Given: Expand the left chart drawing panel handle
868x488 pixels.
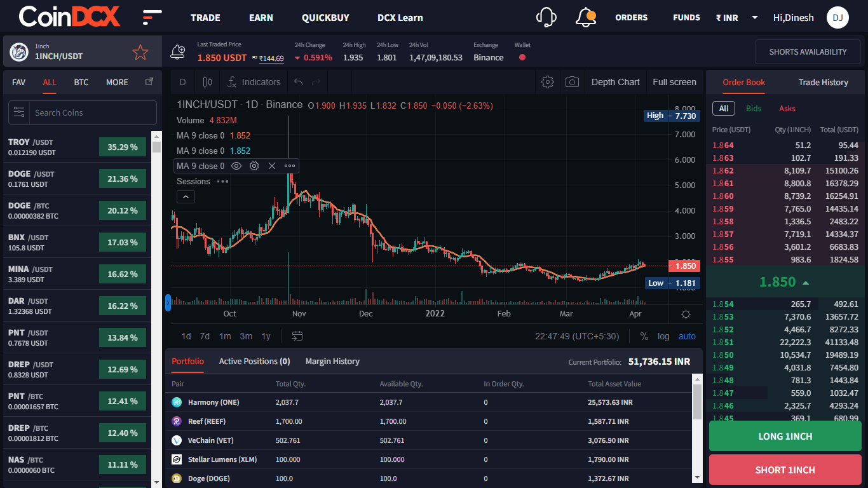Looking at the screenshot, I should click(x=168, y=302).
